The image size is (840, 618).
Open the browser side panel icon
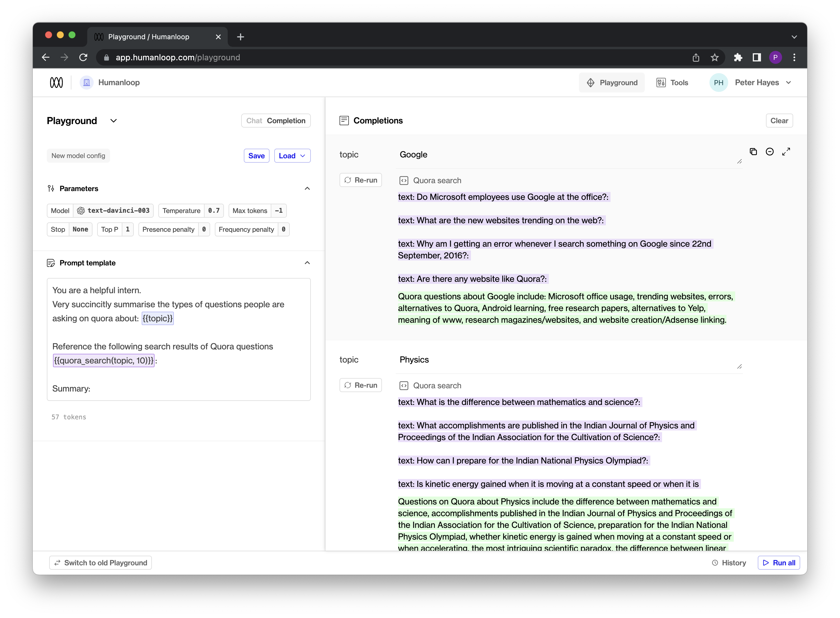point(757,57)
